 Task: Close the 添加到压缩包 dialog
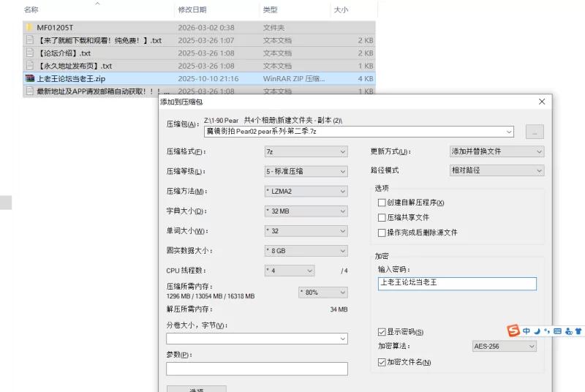click(x=542, y=102)
